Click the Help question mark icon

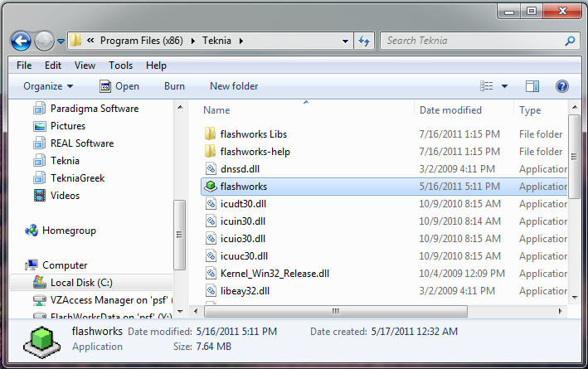pos(561,86)
